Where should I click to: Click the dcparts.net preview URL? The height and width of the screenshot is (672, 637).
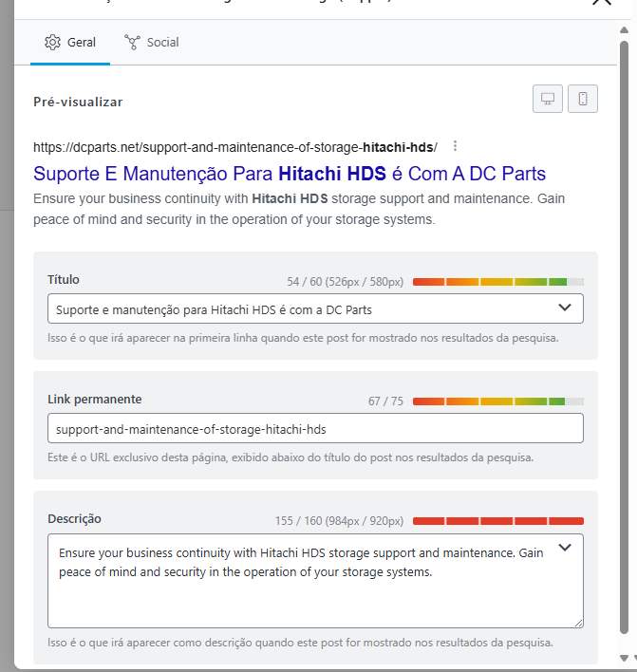235,147
